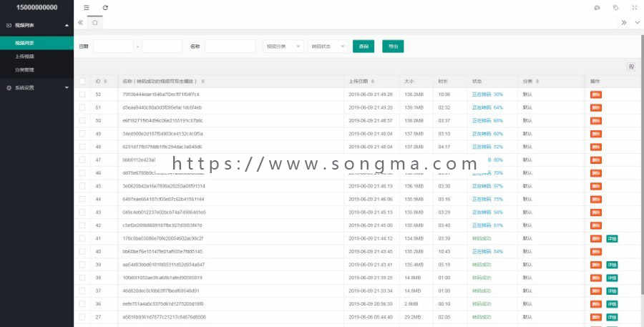Open the category management sidebar item
Viewport: 644px width, 327px height.
click(36, 70)
